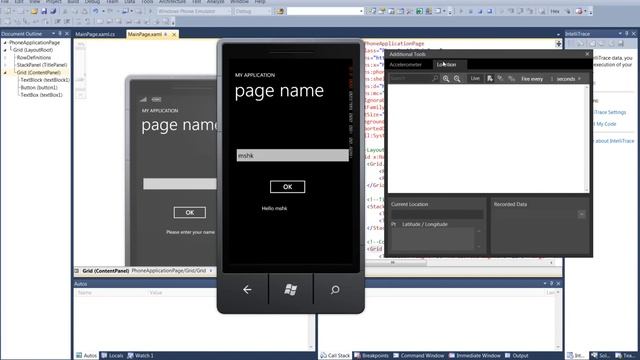
Task: Click the Open File folder icon
Action: point(34,11)
